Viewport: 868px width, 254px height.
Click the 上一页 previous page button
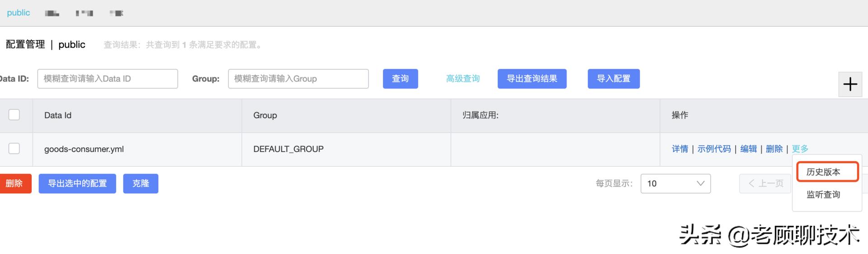tap(765, 183)
